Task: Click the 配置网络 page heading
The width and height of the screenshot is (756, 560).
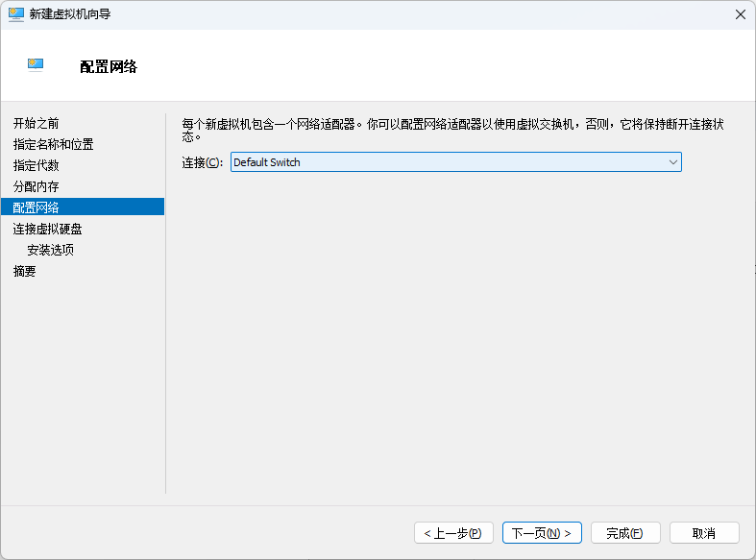Action: tap(109, 66)
